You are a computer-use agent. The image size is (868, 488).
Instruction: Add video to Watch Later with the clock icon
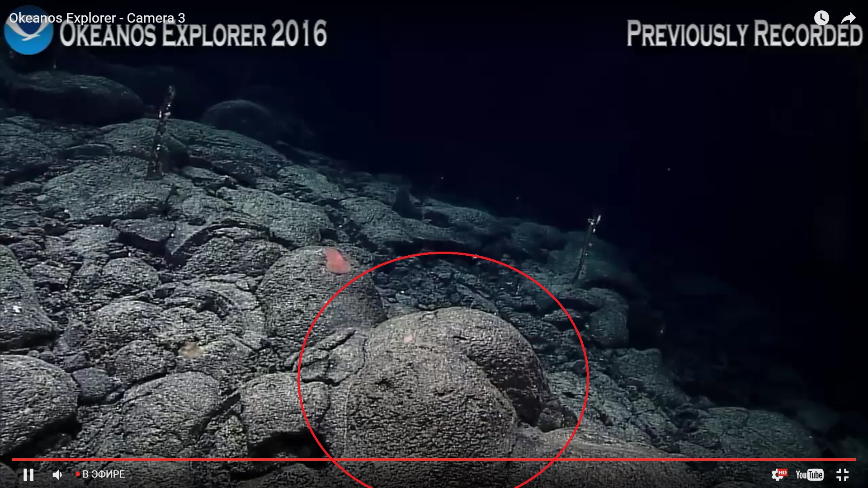[x=821, y=18]
